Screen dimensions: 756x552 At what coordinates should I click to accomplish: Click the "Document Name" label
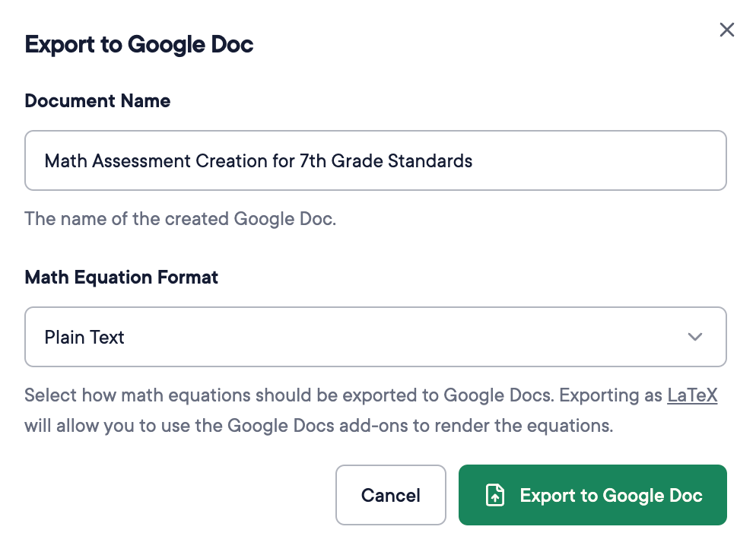[x=97, y=101]
